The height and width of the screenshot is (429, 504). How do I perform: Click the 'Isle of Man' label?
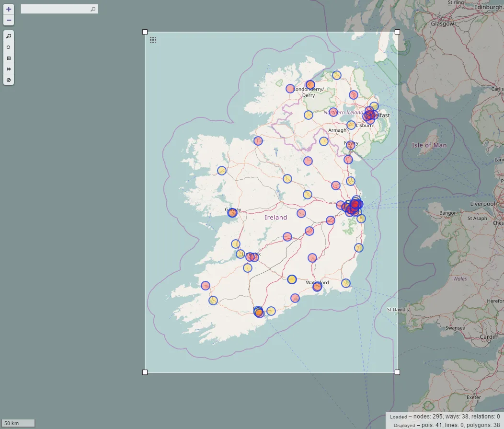tap(429, 145)
